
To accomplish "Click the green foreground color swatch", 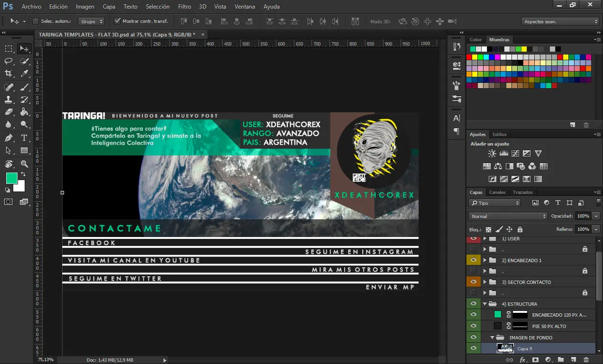I will pos(11,178).
